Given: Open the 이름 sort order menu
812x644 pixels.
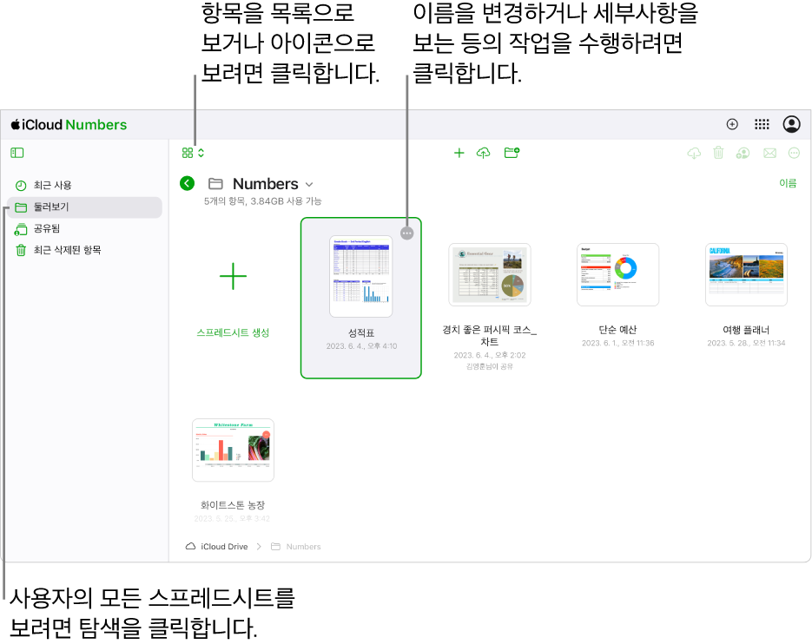Looking at the screenshot, I should (788, 183).
